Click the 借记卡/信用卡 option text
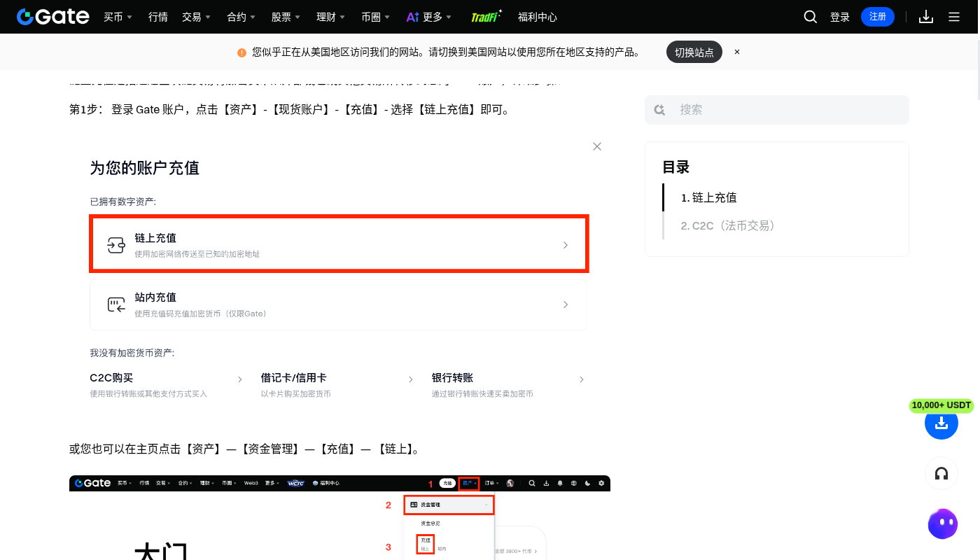This screenshot has height=560, width=980. pos(294,378)
